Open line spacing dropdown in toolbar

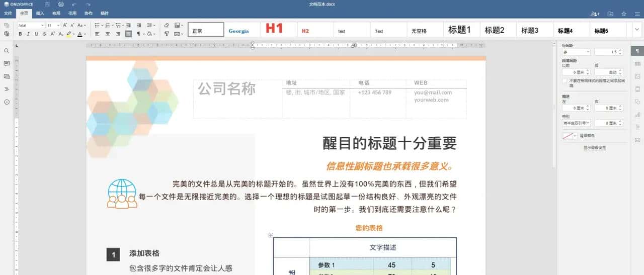click(x=150, y=25)
